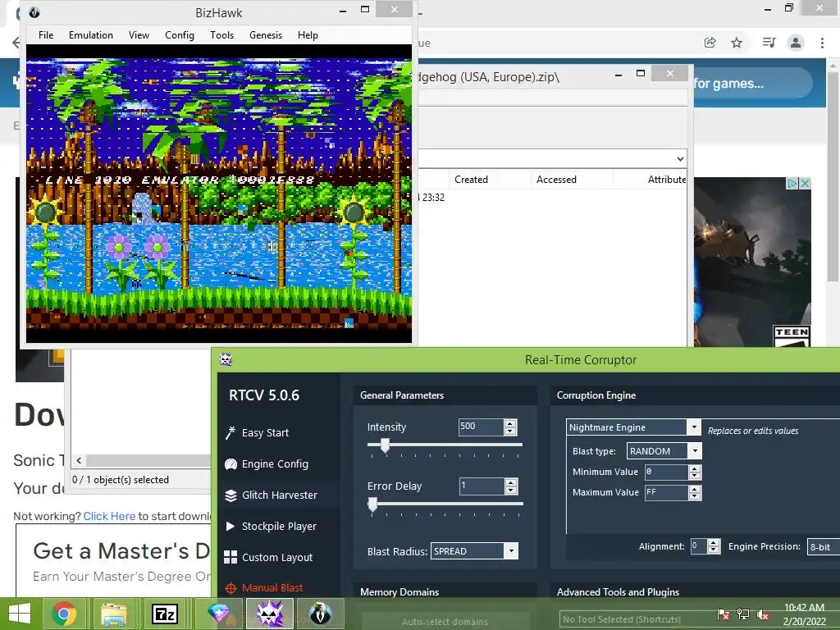Click the Action Center flag tray icon
Screen dimensions: 840x630
coord(723,614)
